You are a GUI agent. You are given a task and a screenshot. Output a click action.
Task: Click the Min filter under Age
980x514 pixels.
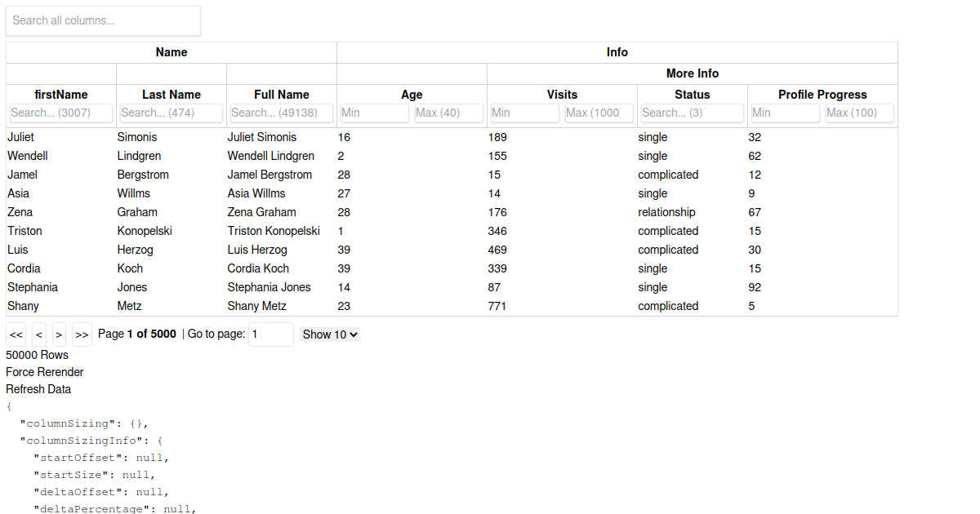(374, 113)
